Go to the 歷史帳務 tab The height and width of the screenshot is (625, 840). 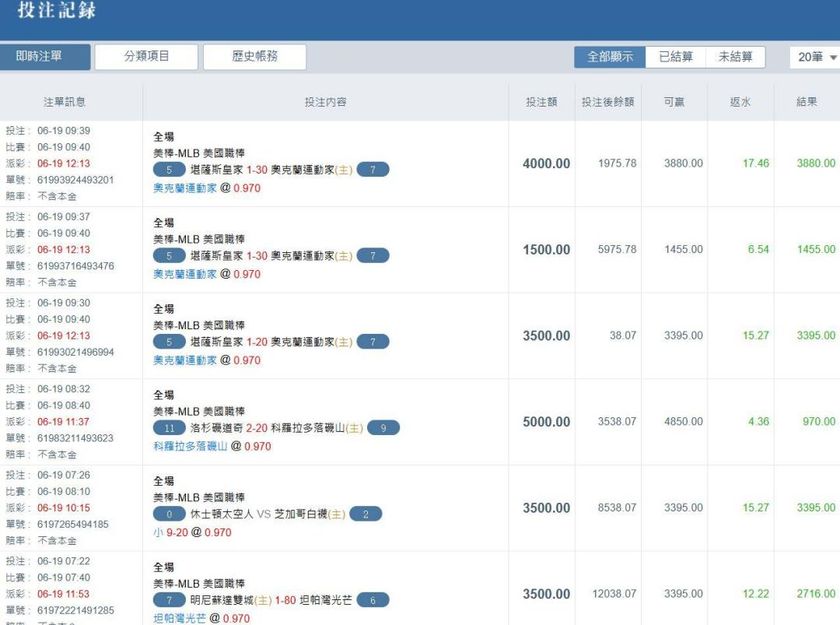pyautogui.click(x=254, y=57)
